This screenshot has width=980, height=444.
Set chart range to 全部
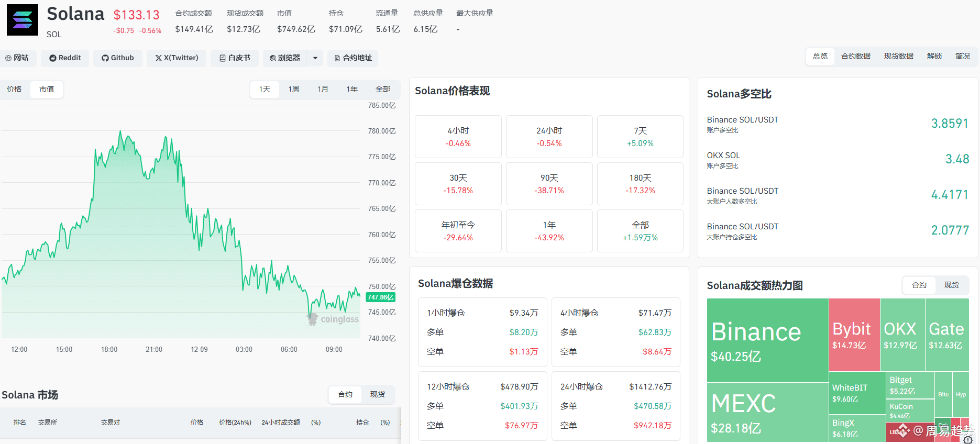pos(383,90)
